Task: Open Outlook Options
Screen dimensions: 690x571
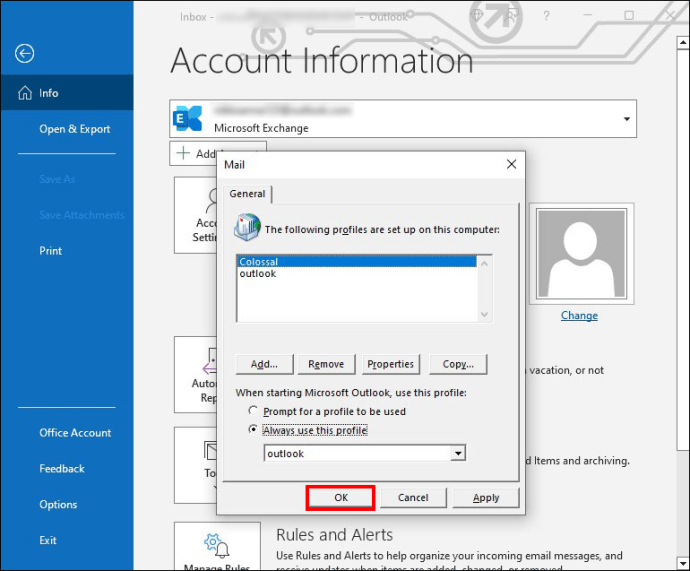Action: [x=58, y=505]
